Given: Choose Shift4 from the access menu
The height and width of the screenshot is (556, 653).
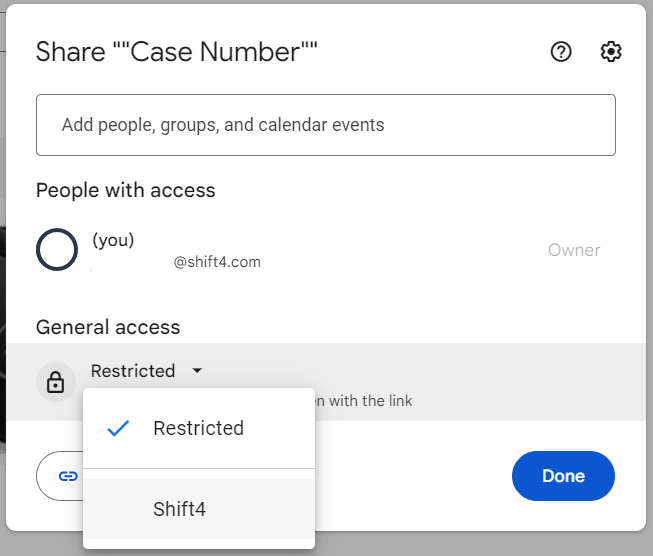Looking at the screenshot, I should tap(180, 509).
